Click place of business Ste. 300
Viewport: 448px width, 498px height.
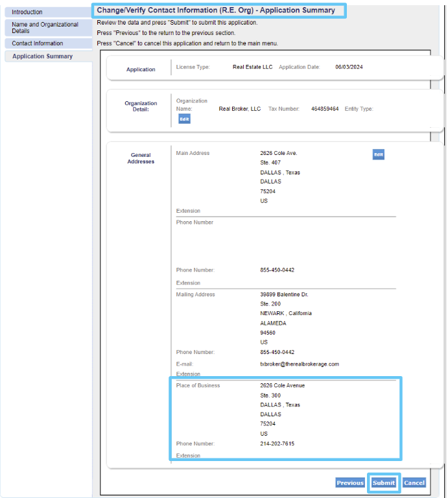270,396
